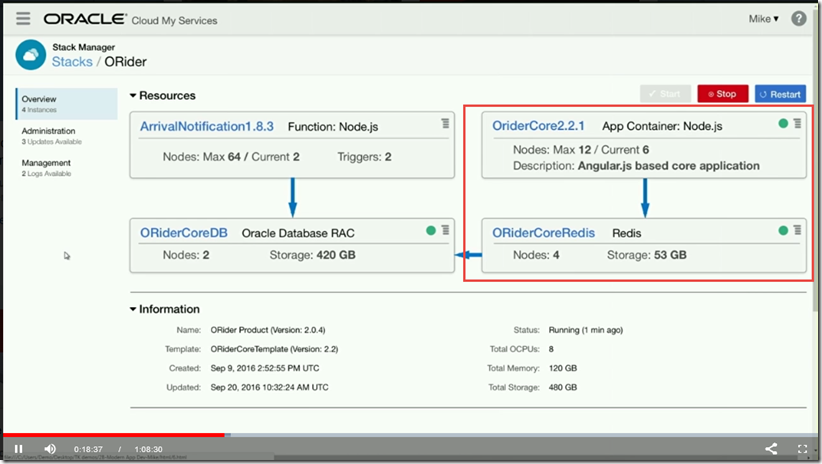The width and height of the screenshot is (822, 464).
Task: Click '2 Logs Available' subtext
Action: [x=46, y=174]
